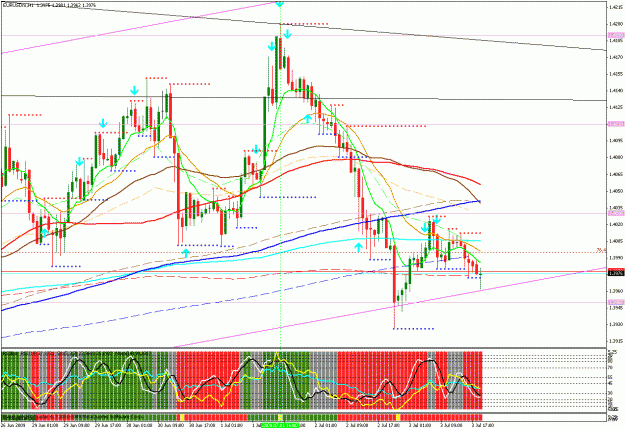The image size is (625, 429).
Task: Click the 2 Jul 09:00 time axis label
Action: point(358,425)
